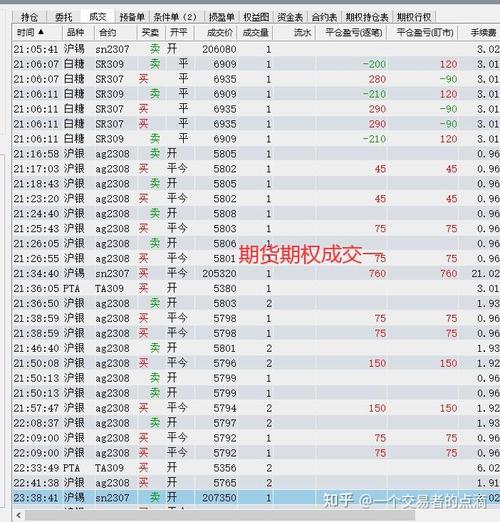Select the 21:18:43 沪银 row
500x522 pixels.
pos(256,184)
